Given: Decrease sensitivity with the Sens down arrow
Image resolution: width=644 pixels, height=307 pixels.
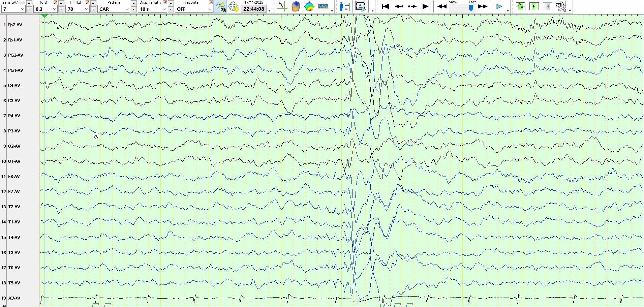Looking at the screenshot, I should (29, 9).
